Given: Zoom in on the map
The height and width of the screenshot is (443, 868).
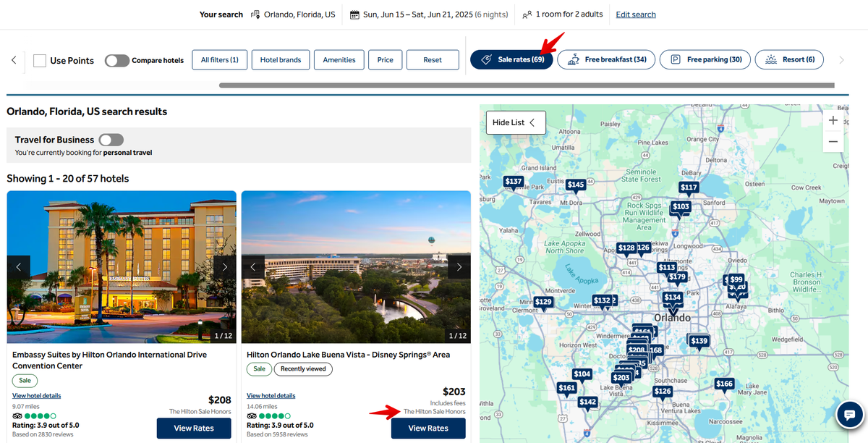Looking at the screenshot, I should click(x=833, y=120).
